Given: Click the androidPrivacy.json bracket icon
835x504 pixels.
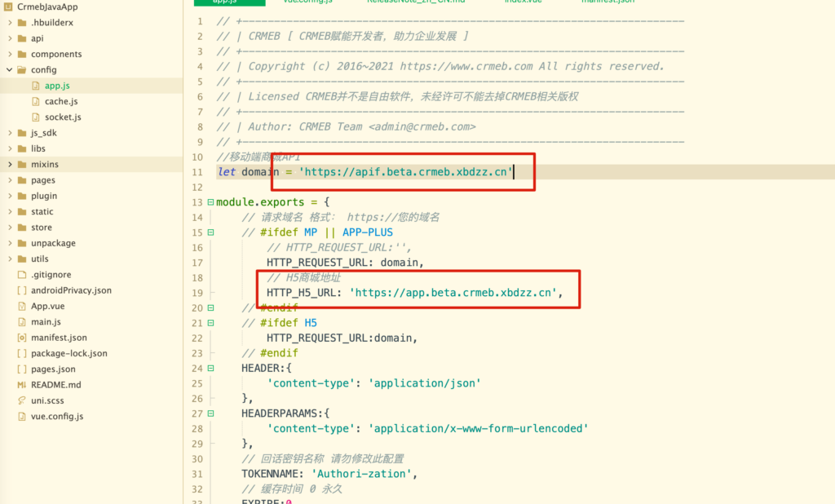Looking at the screenshot, I should pos(22,290).
